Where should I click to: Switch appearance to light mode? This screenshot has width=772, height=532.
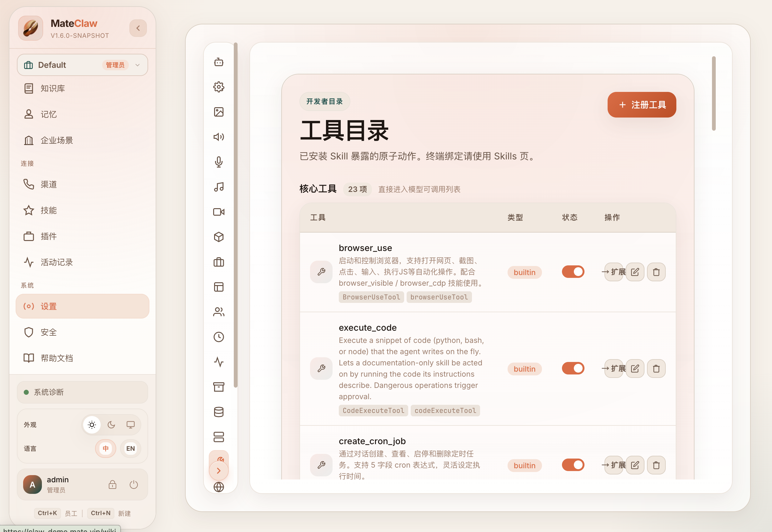pos(92,425)
